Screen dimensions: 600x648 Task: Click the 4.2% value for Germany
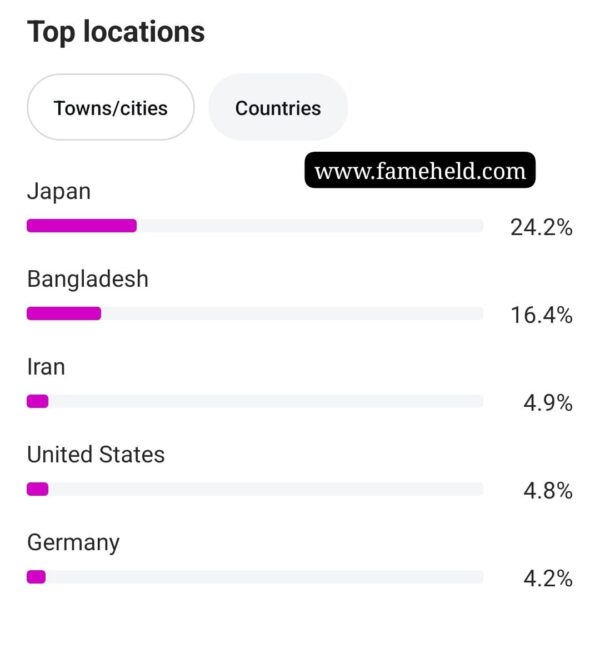coord(548,578)
